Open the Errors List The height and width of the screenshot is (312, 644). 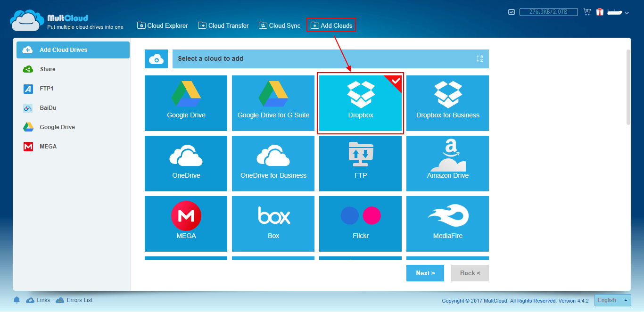pyautogui.click(x=74, y=300)
